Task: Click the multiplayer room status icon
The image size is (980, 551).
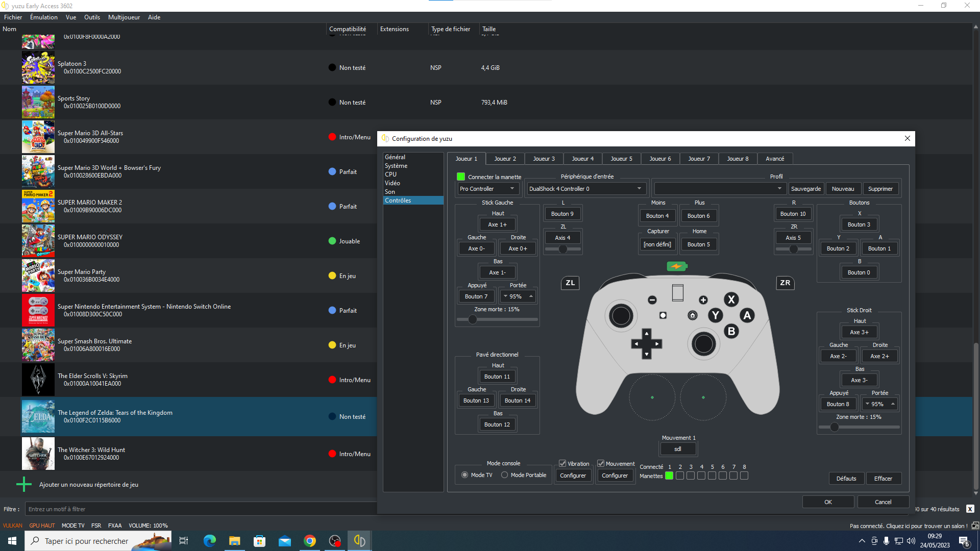Action: [x=975, y=525]
